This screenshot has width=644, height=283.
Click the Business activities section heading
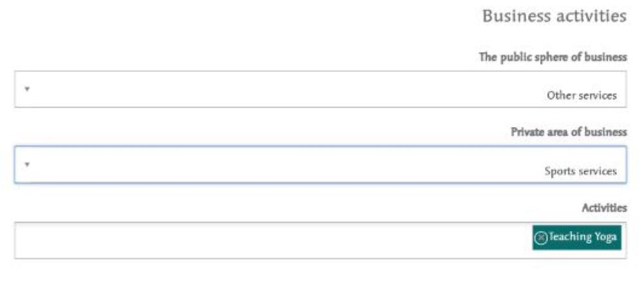[x=554, y=17]
